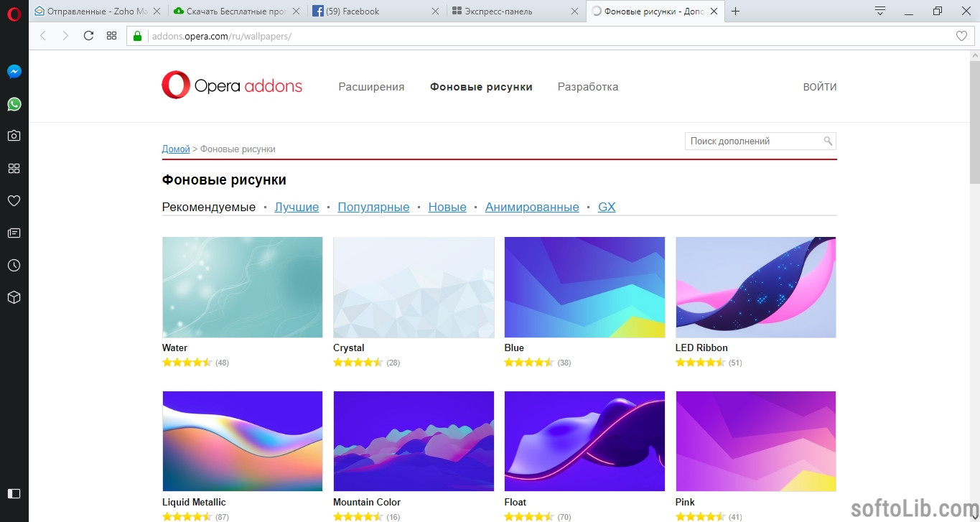980x522 pixels.
Task: Open the Float wallpaper thumbnail
Action: (x=585, y=442)
